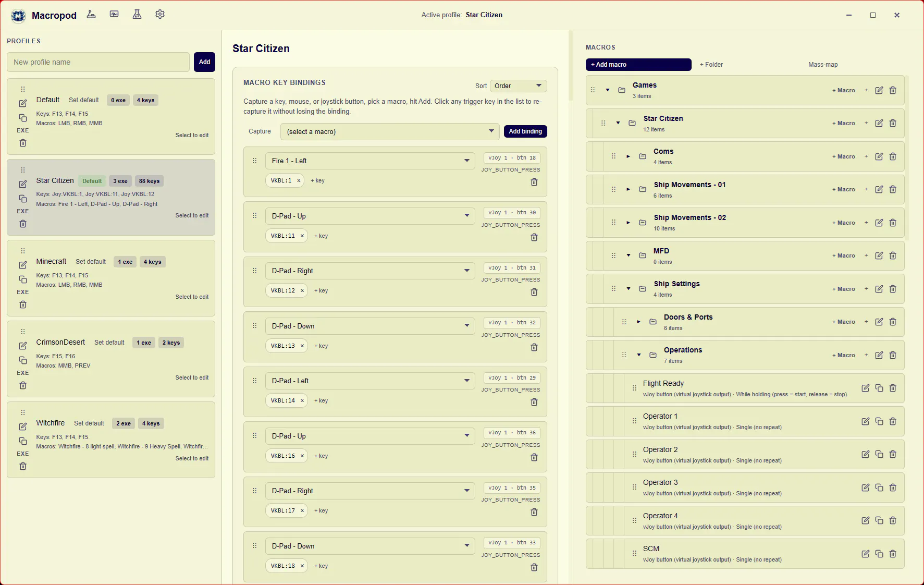The width and height of the screenshot is (924, 585).
Task: Edit the Coms folder
Action: pos(879,156)
